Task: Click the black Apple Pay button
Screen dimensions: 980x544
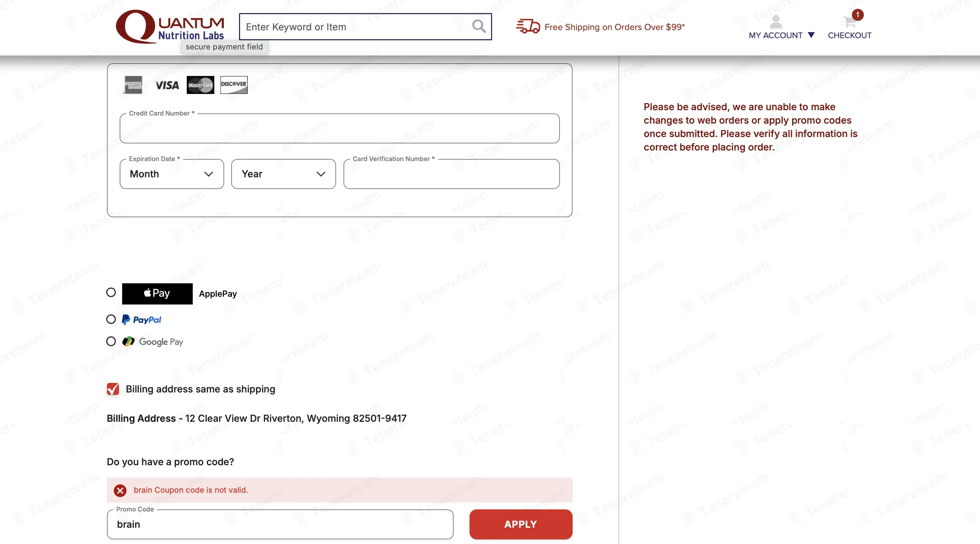Action: (x=157, y=294)
